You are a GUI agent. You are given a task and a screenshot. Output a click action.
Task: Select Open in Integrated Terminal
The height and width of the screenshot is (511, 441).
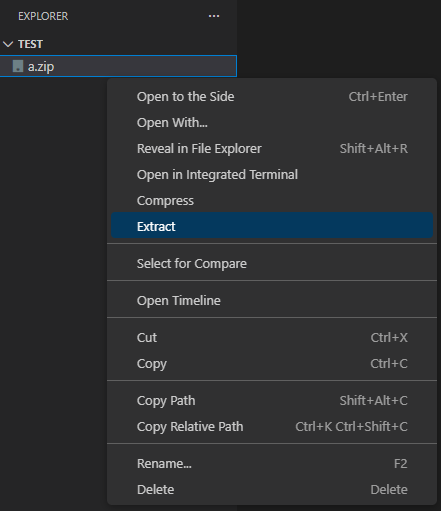tap(272, 175)
